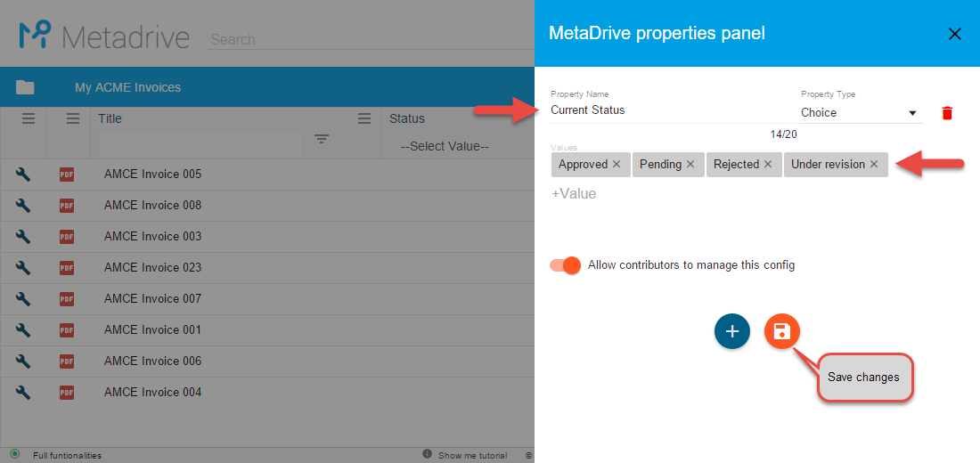The image size is (980, 463).
Task: Click the Title column filter text field
Action: (x=200, y=144)
